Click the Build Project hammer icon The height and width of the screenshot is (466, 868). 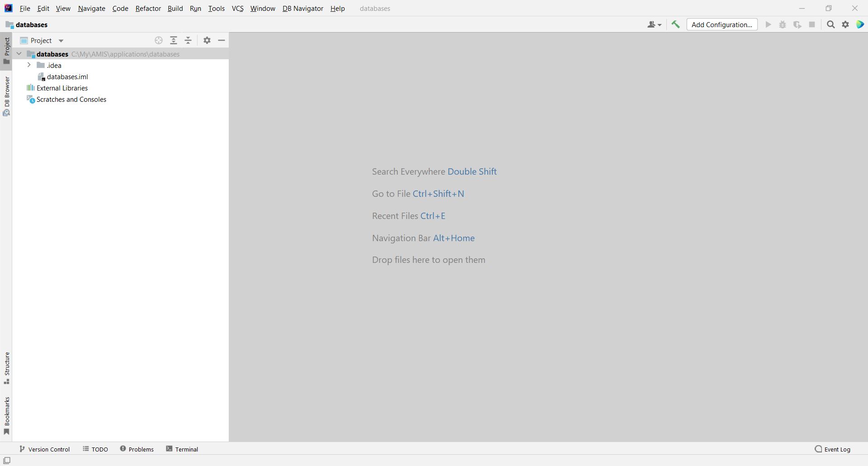tap(675, 25)
